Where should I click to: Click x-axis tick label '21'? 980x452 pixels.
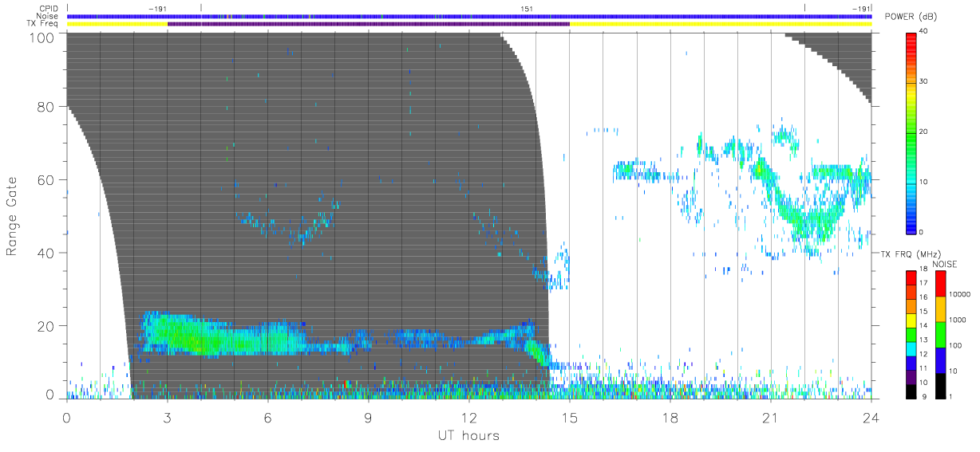[771, 419]
